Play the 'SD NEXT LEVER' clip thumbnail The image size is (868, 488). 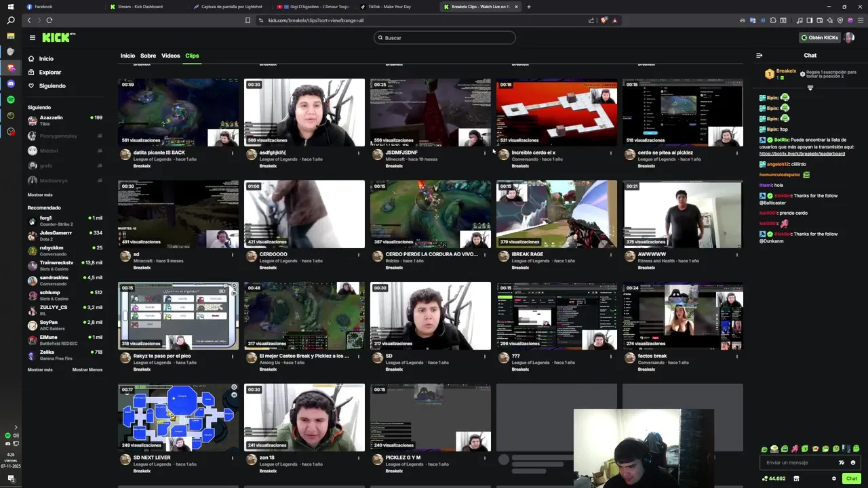click(x=178, y=418)
